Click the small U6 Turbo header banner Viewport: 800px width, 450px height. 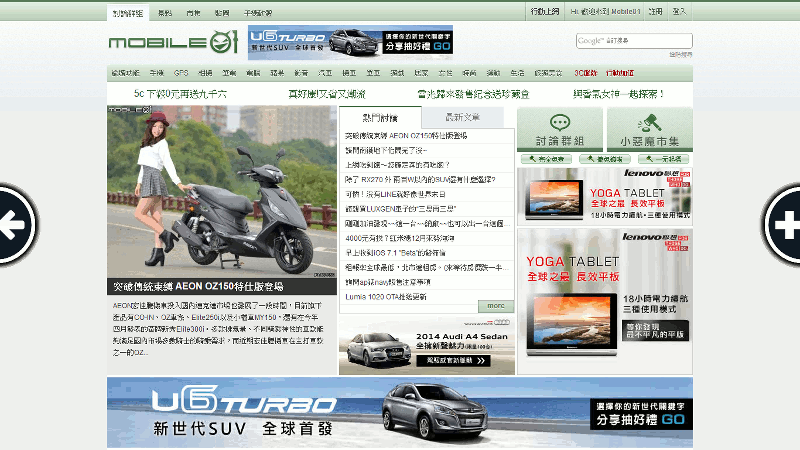351,42
